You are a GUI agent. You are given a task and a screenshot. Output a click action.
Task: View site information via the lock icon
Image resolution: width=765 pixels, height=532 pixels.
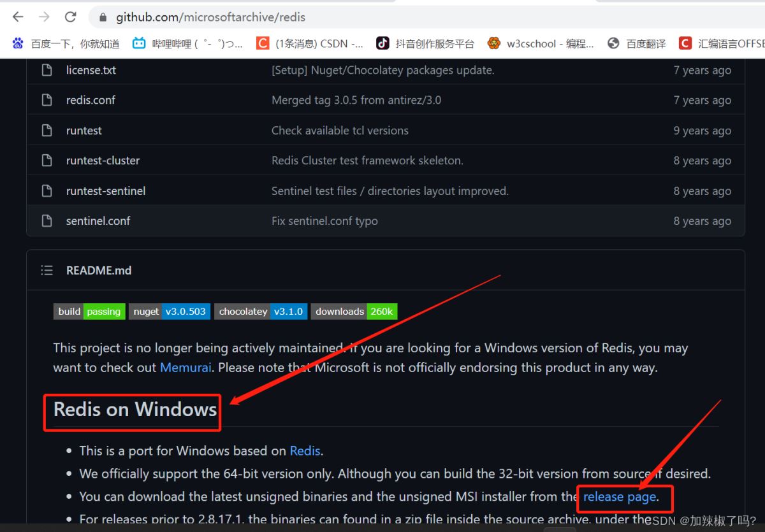coord(103,18)
